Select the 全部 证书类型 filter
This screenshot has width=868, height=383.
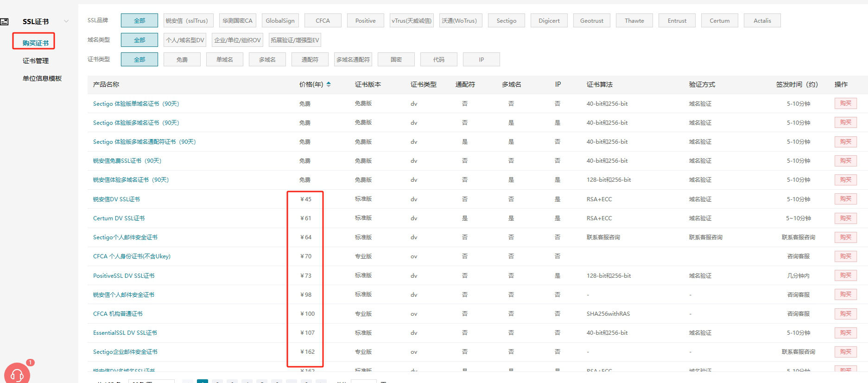[x=139, y=60]
